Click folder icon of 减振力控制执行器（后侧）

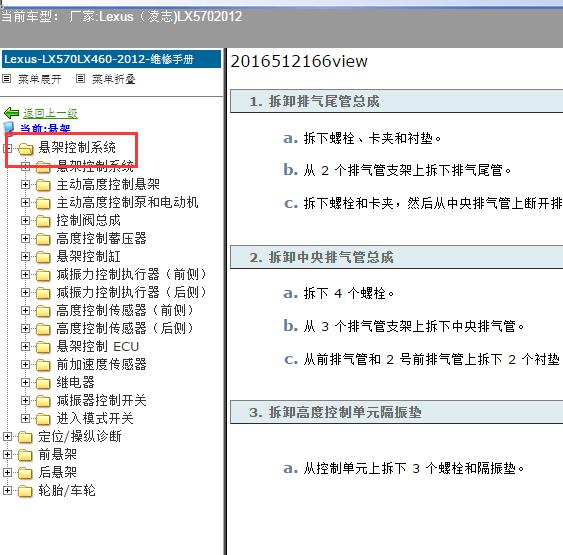click(43, 293)
